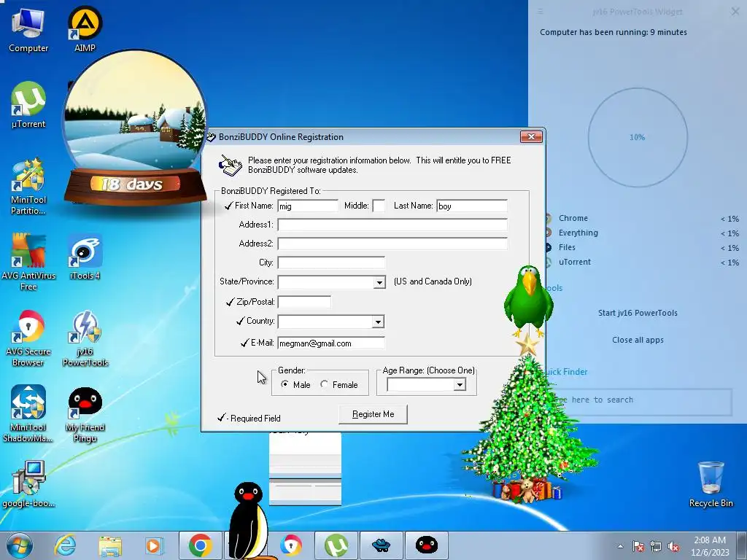Image resolution: width=747 pixels, height=560 pixels.
Task: Click the Quick Finder heading in widget
Action: pos(566,372)
